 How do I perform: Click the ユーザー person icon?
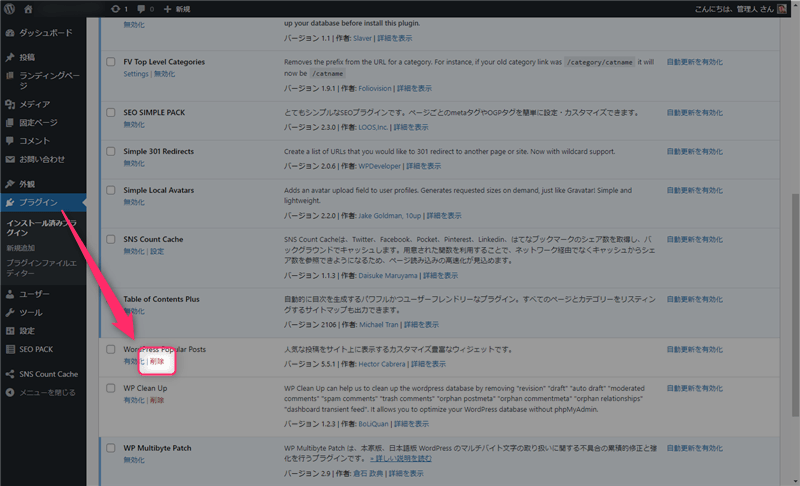pos(10,294)
